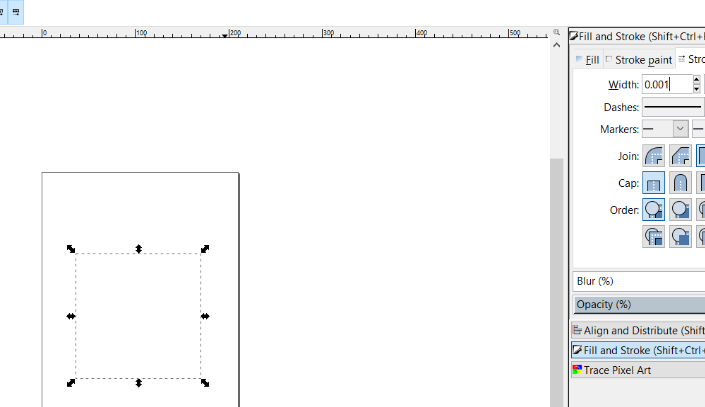Viewport: 705px width, 407px height.
Task: Click the top-left corner scale handle
Action: pos(71,249)
